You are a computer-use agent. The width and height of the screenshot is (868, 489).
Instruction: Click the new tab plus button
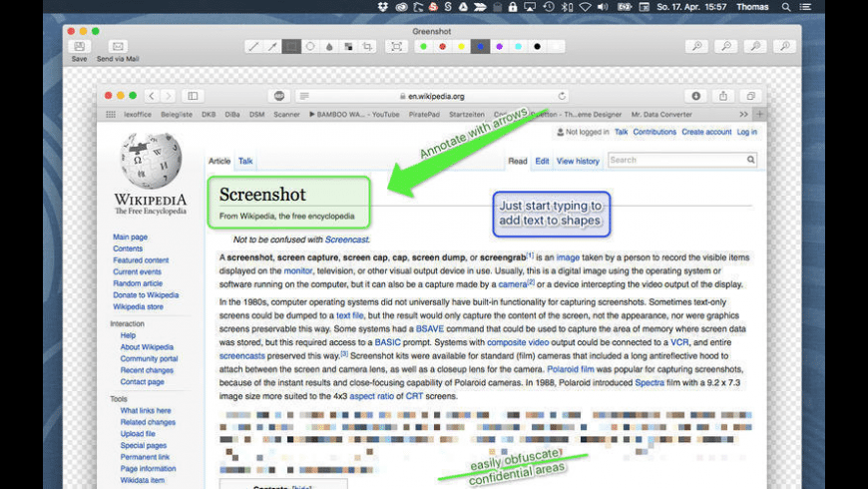pos(760,114)
